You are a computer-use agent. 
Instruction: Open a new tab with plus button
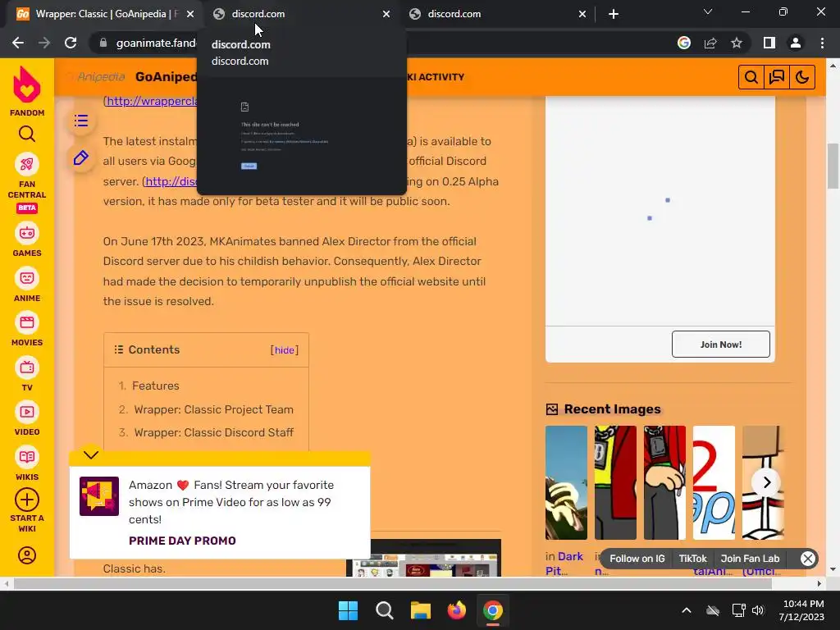click(x=614, y=14)
